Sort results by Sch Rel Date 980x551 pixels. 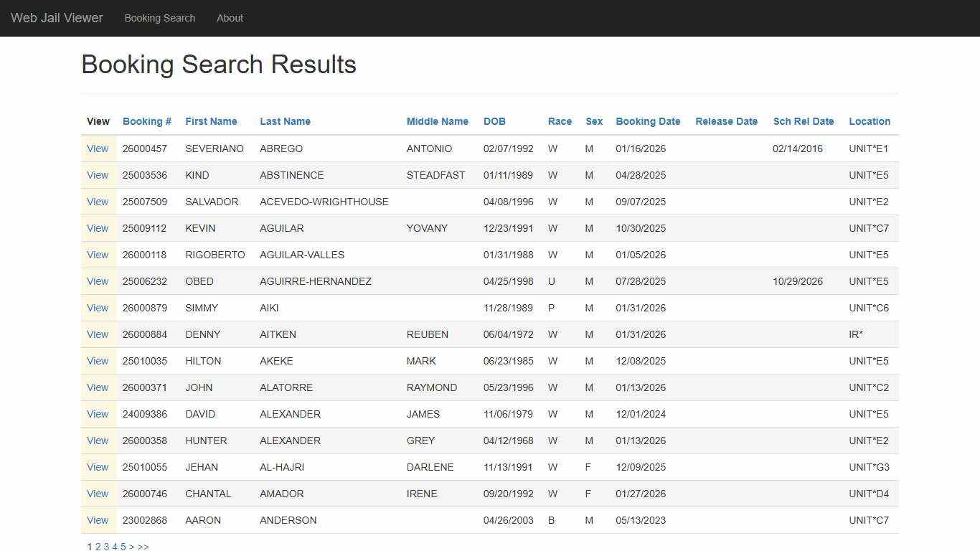click(804, 121)
